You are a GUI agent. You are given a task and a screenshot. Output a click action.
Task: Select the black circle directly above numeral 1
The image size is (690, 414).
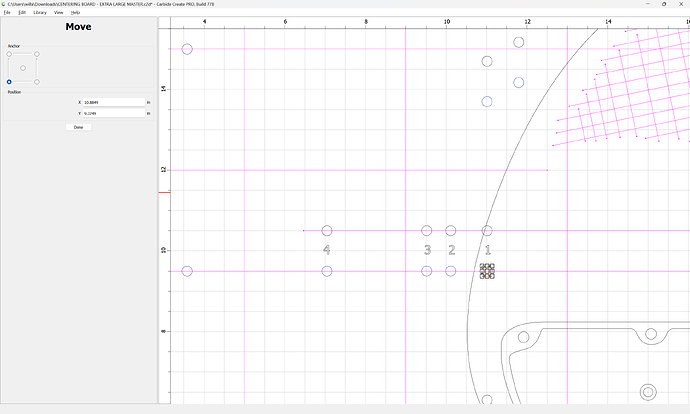click(x=487, y=231)
